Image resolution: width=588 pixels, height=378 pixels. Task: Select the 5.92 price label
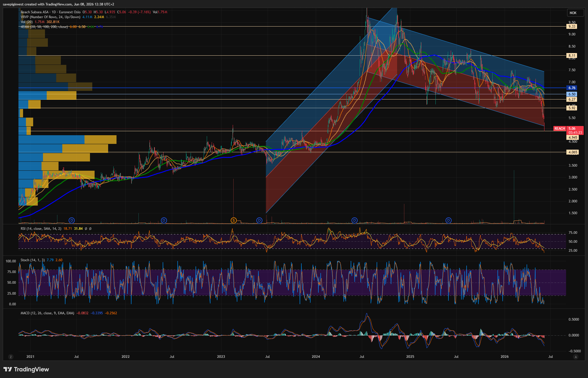(572, 108)
